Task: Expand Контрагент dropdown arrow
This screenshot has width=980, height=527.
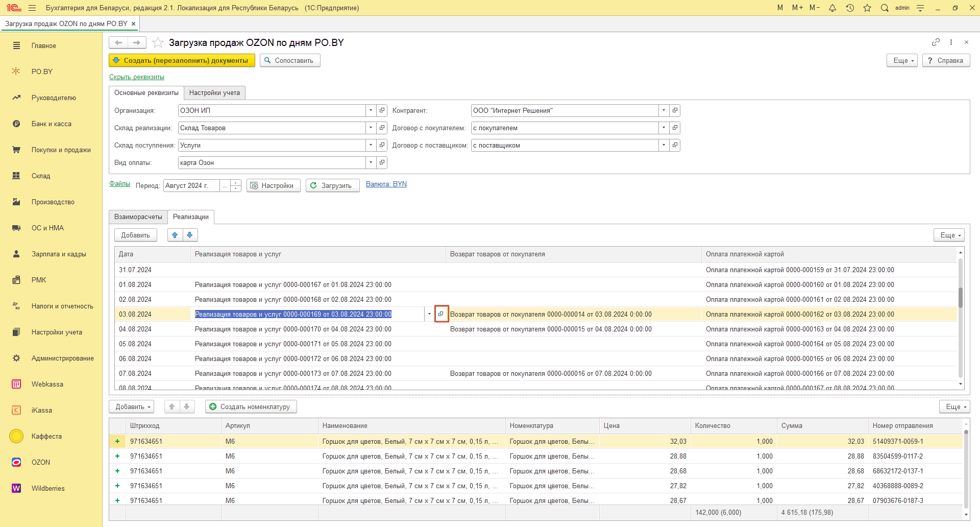Action: (664, 110)
